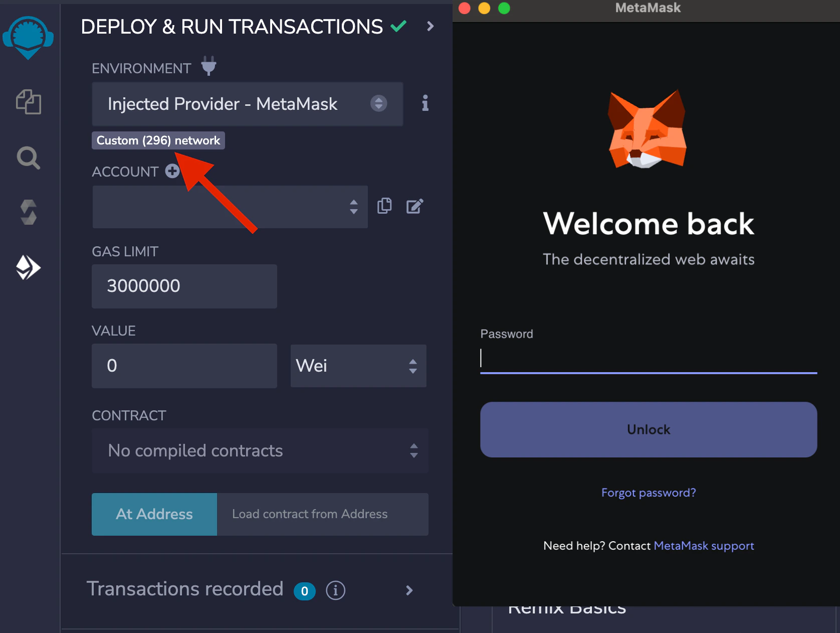Screen dimensions: 840x633
Task: Click the DEPLOY & RUN TRANSACTIONS title
Action: click(x=232, y=27)
